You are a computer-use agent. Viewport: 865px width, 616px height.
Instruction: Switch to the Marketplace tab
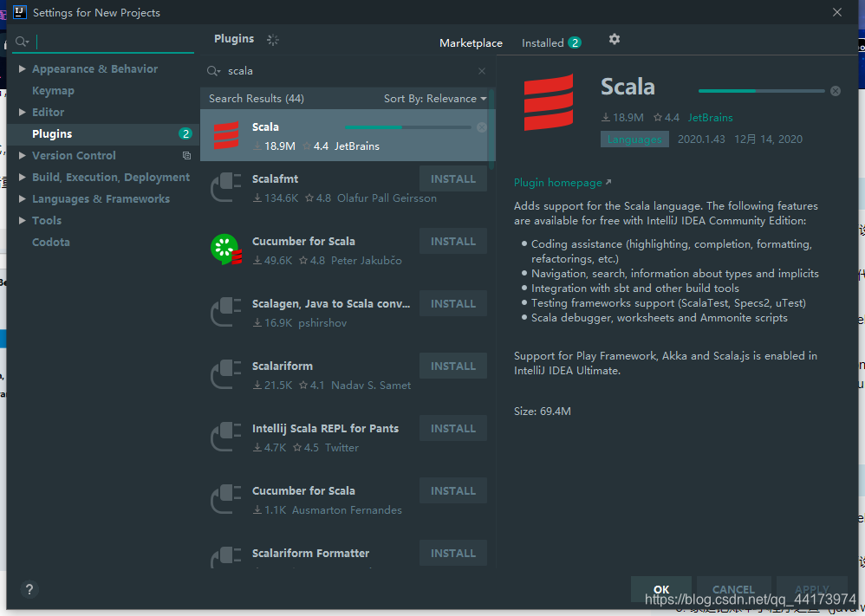[471, 43]
